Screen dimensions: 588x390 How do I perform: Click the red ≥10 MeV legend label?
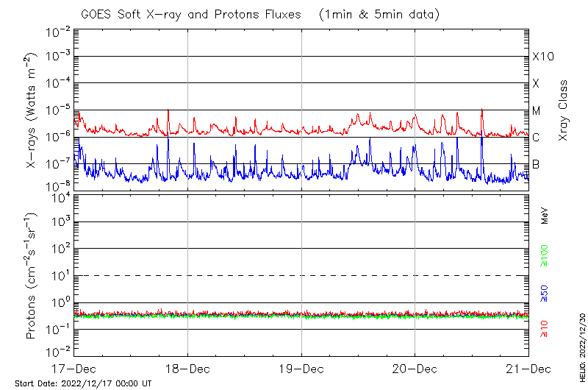pyautogui.click(x=545, y=328)
